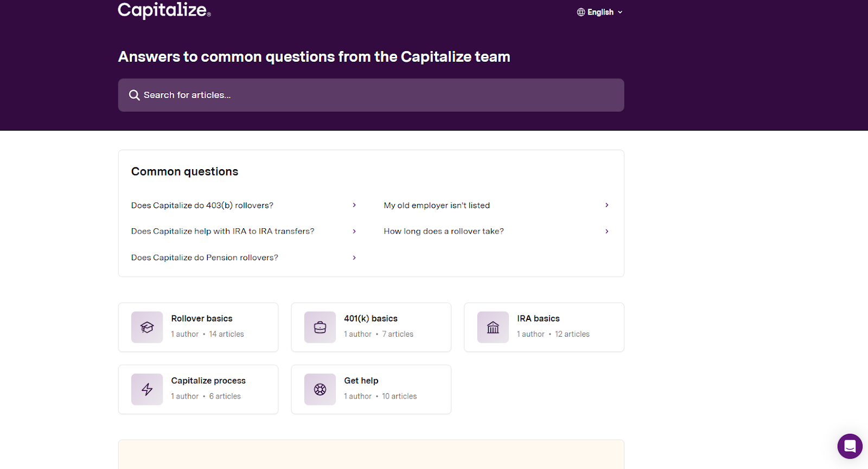
Task: Click the IRA basics bank icon
Action: [x=493, y=327]
